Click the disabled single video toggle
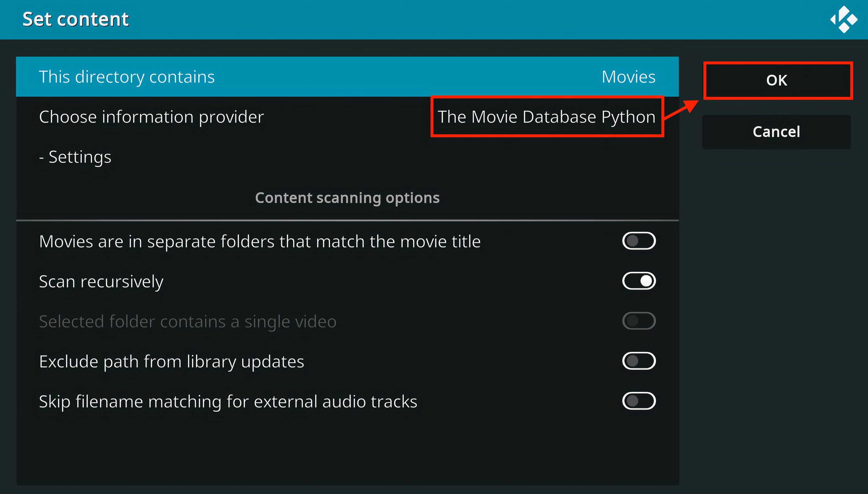This screenshot has height=494, width=868. tap(639, 321)
